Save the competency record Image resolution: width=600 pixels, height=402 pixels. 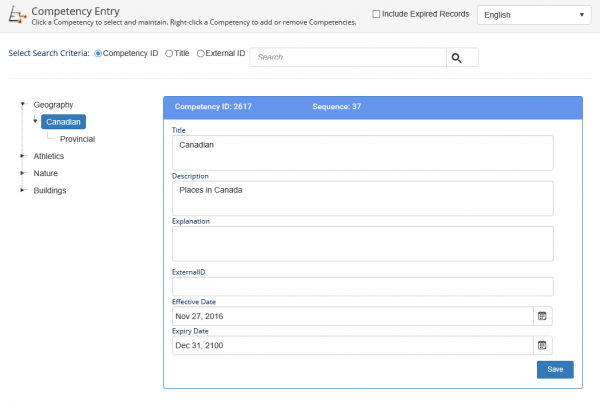555,369
